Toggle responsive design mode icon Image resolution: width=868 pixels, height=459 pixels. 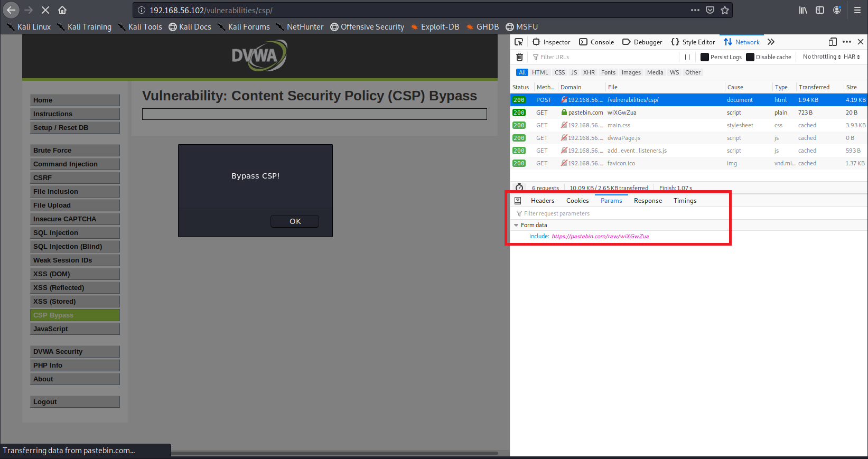click(833, 42)
